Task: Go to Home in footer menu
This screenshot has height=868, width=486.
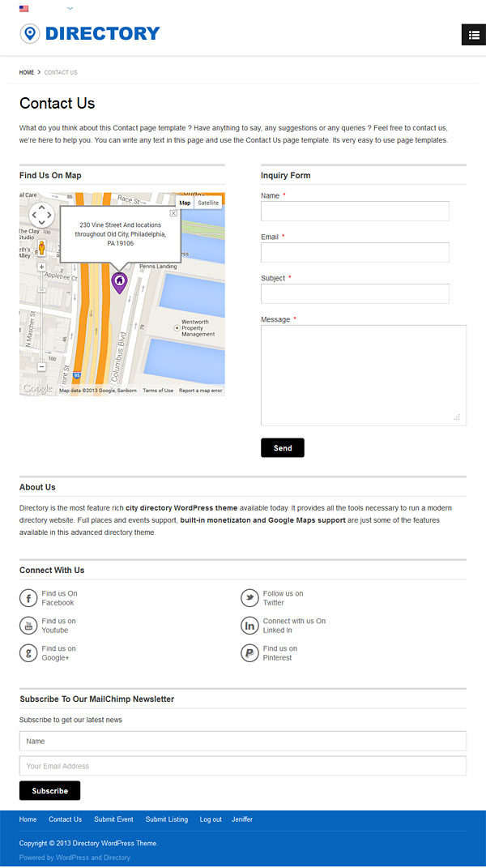Action: point(28,819)
